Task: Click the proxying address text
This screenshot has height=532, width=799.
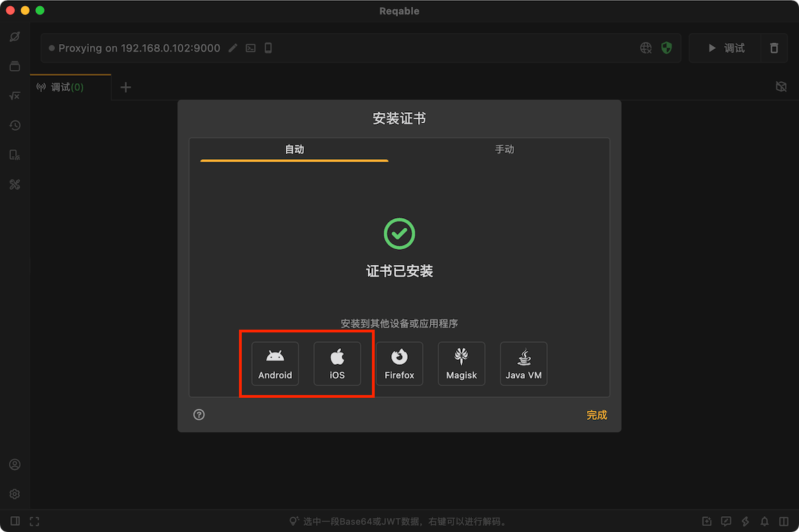Action: click(139, 48)
